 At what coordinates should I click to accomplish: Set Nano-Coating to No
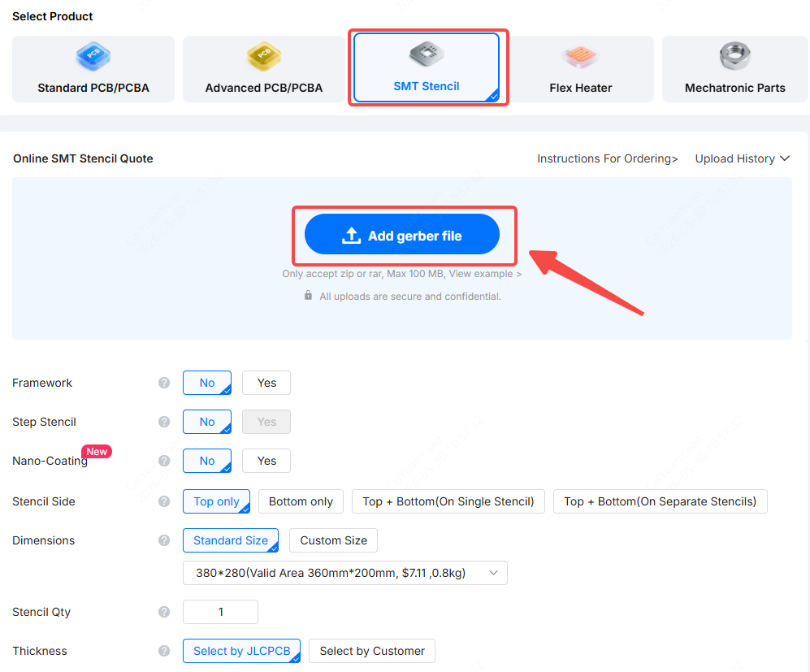coord(207,461)
